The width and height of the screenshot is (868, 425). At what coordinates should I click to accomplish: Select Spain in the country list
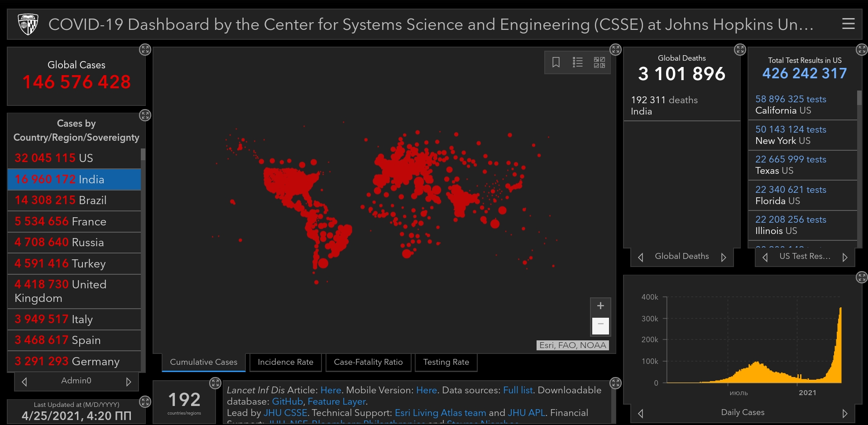[74, 340]
